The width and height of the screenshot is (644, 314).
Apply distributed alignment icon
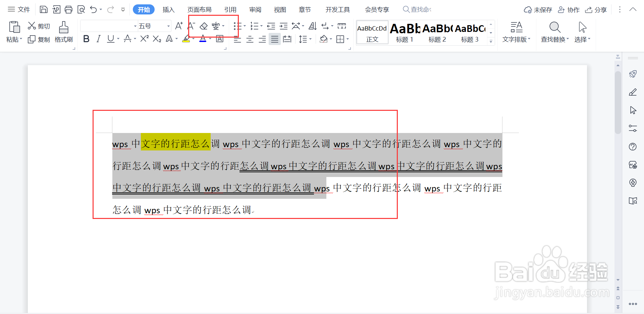[287, 39]
